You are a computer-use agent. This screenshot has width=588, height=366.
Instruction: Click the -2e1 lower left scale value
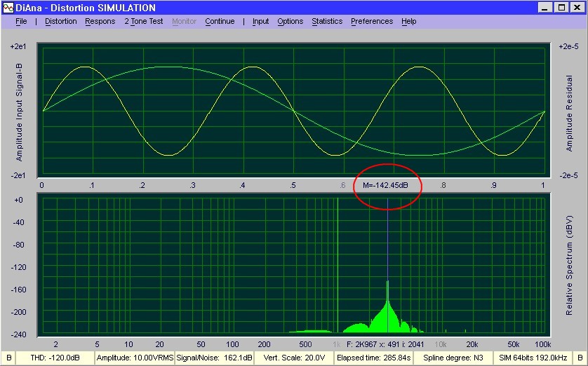[x=18, y=175]
